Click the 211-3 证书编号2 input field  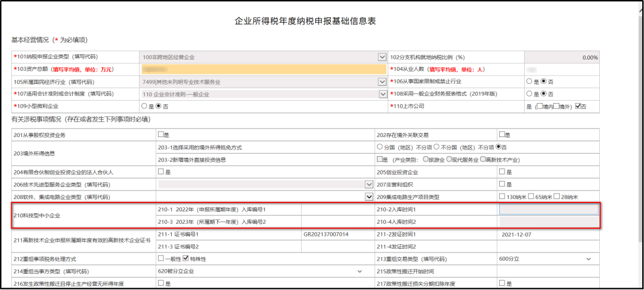[337, 247]
